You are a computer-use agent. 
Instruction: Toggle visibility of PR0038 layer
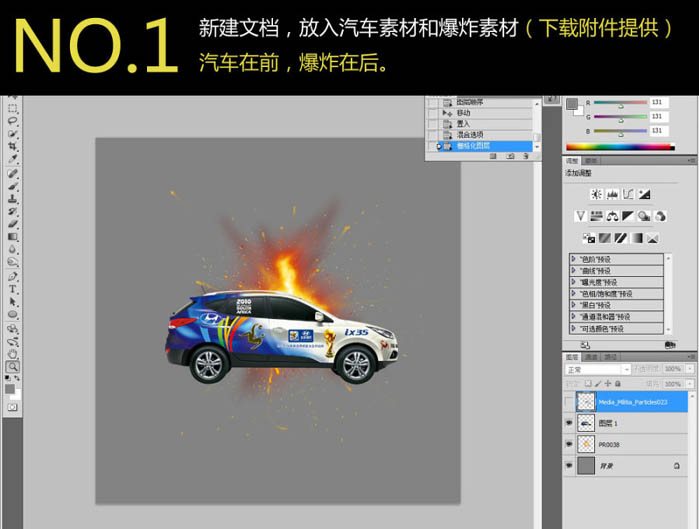[569, 444]
